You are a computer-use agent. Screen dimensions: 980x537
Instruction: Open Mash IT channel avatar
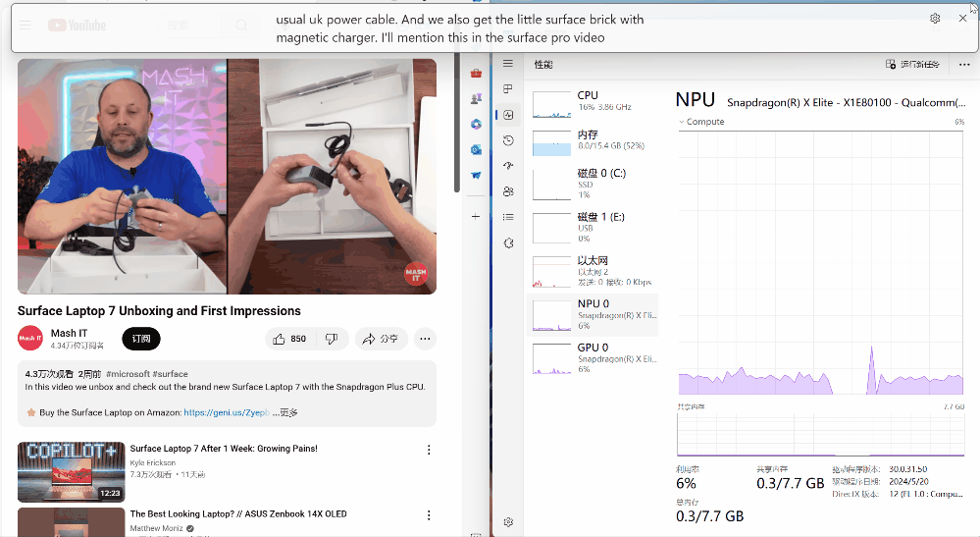[30, 339]
